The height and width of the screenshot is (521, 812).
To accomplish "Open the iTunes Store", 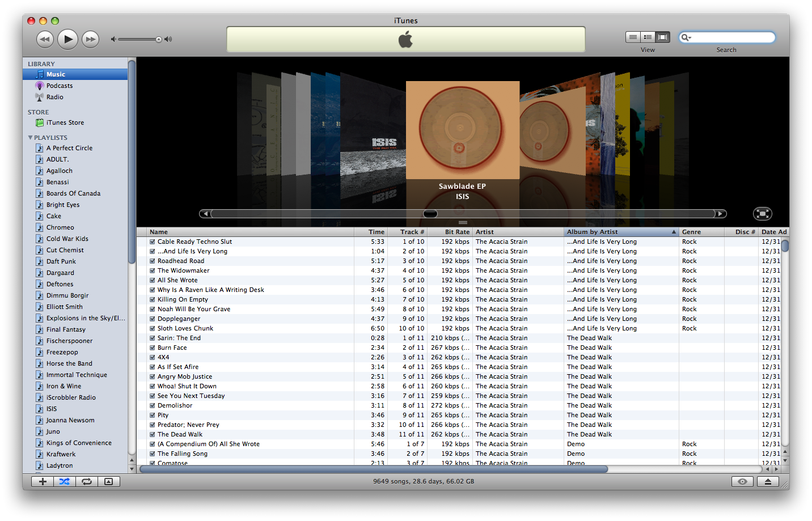I will click(75, 122).
